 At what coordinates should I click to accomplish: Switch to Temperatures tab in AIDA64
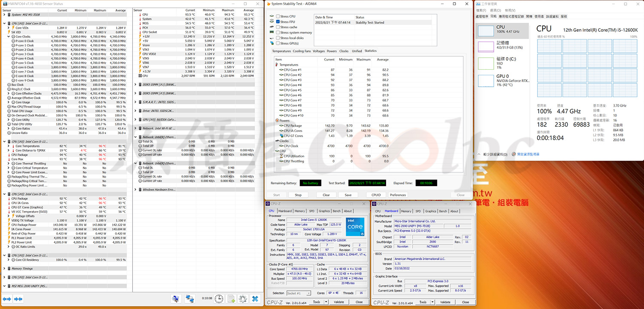click(x=282, y=51)
